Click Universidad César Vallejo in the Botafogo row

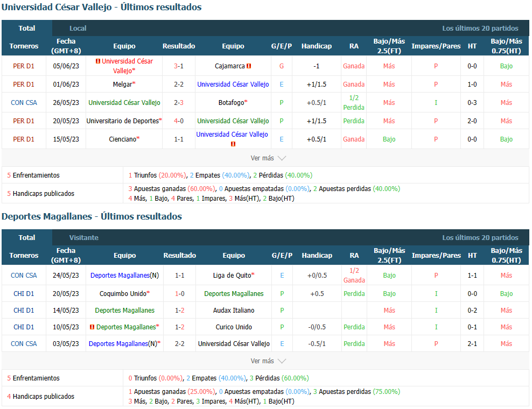[124, 103]
